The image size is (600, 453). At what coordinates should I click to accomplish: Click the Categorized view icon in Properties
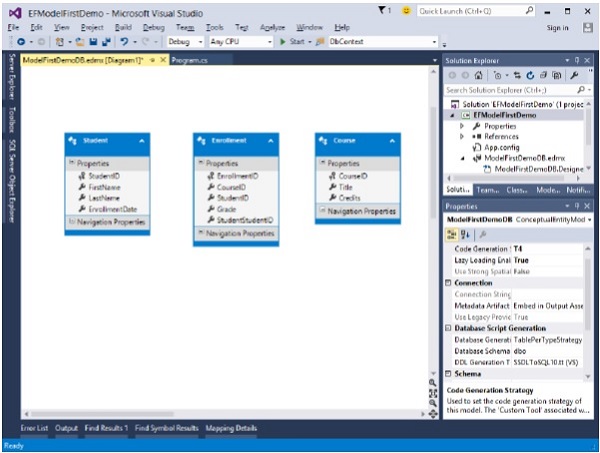[452, 234]
